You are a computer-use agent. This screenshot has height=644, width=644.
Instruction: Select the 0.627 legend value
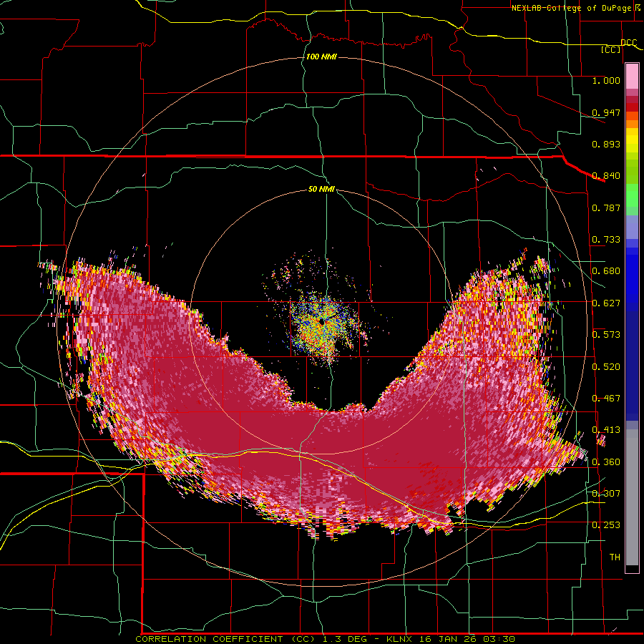click(x=606, y=303)
